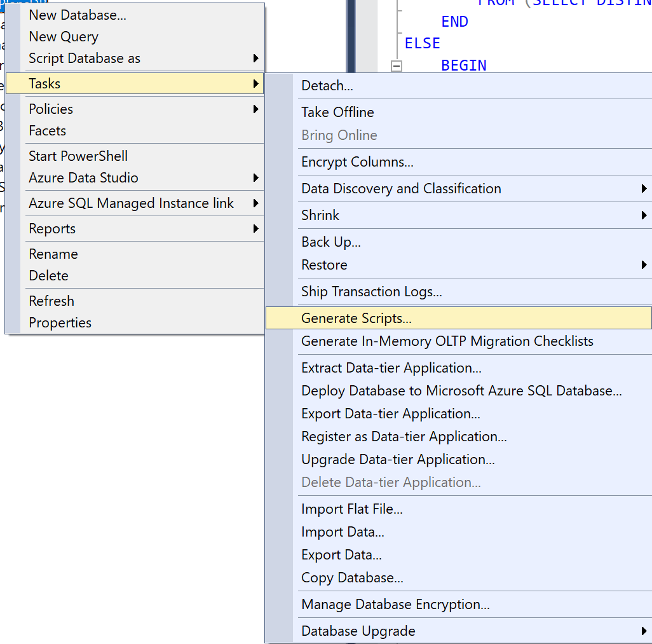The height and width of the screenshot is (644, 652).
Task: Select Import Data... task
Action: [459, 531]
